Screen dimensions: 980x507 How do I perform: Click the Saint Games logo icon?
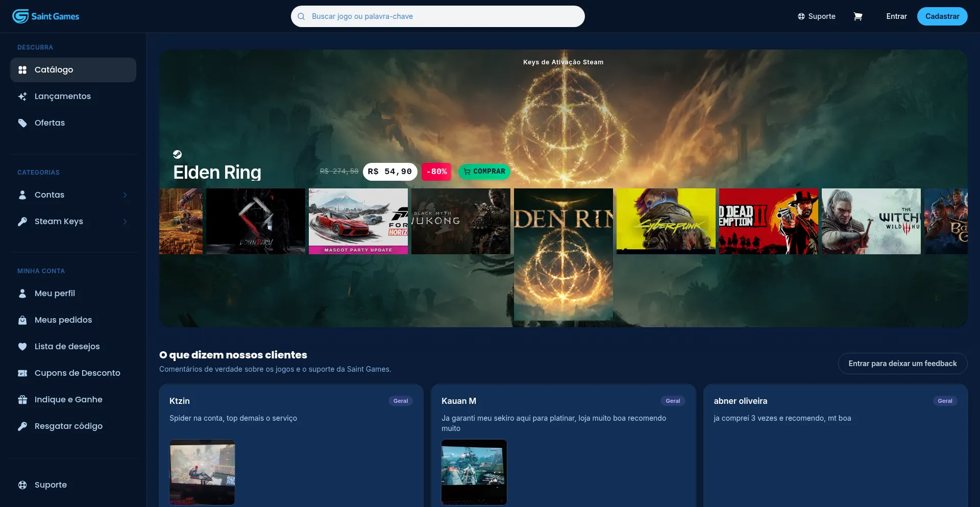pyautogui.click(x=20, y=16)
